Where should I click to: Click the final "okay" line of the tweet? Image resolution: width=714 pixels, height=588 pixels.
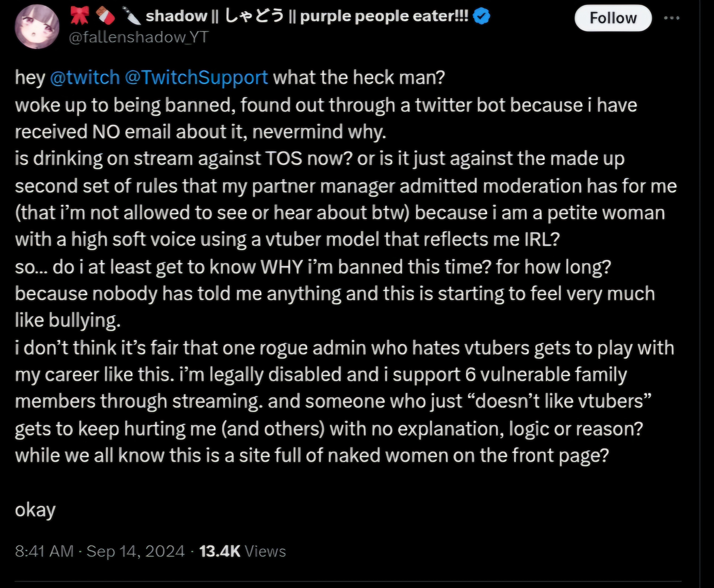(x=35, y=510)
